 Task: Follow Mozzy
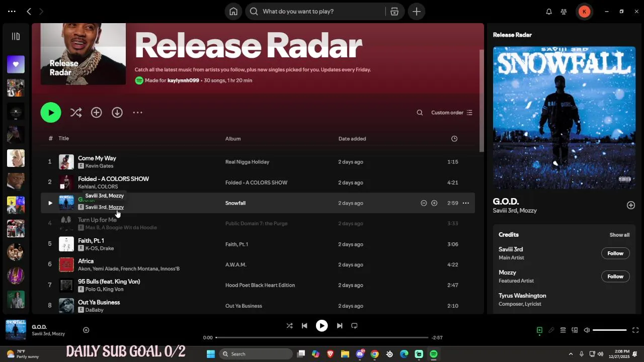tap(615, 277)
